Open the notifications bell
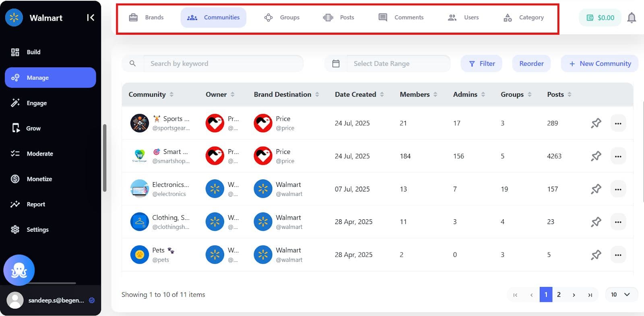Viewport: 644px width, 316px height. (632, 18)
